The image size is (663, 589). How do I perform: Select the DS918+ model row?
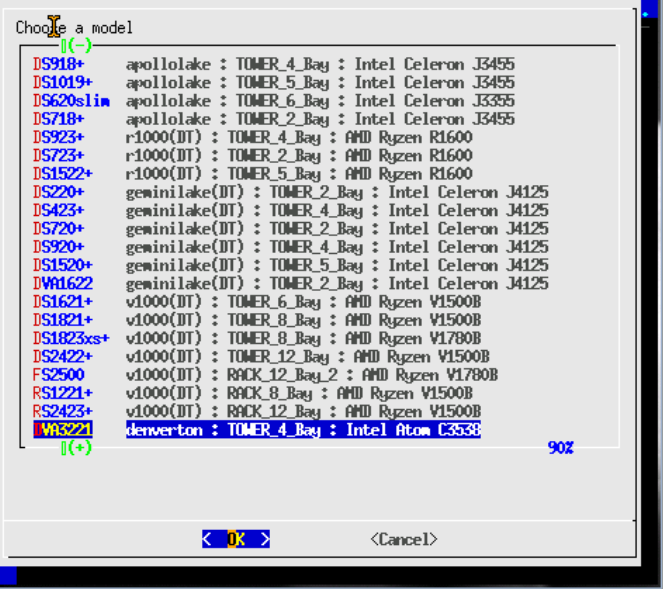pos(274,64)
